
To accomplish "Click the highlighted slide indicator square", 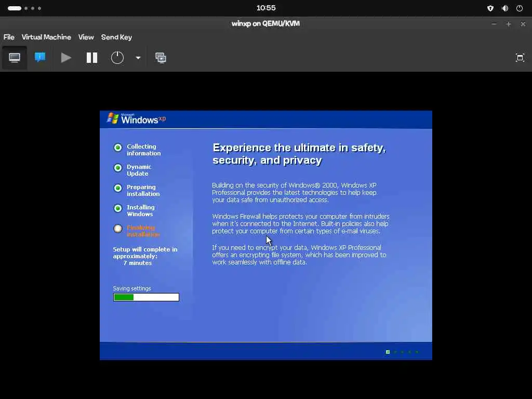I will click(388, 352).
